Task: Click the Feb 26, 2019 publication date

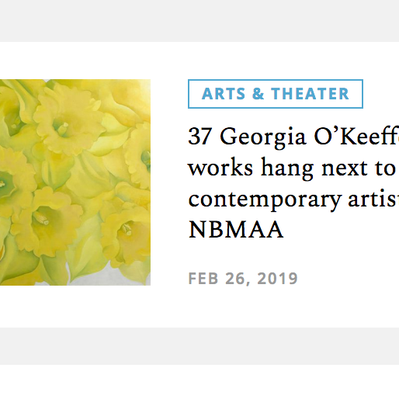Action: (x=243, y=279)
